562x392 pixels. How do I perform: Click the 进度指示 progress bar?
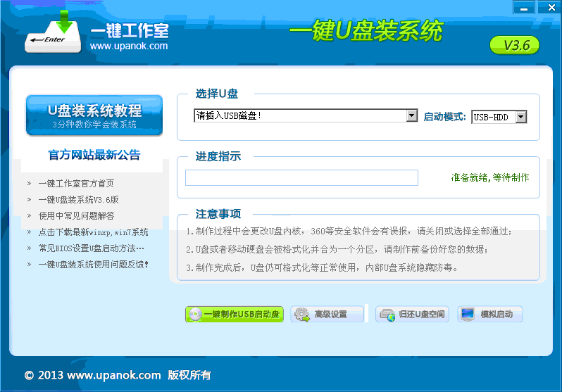[301, 178]
